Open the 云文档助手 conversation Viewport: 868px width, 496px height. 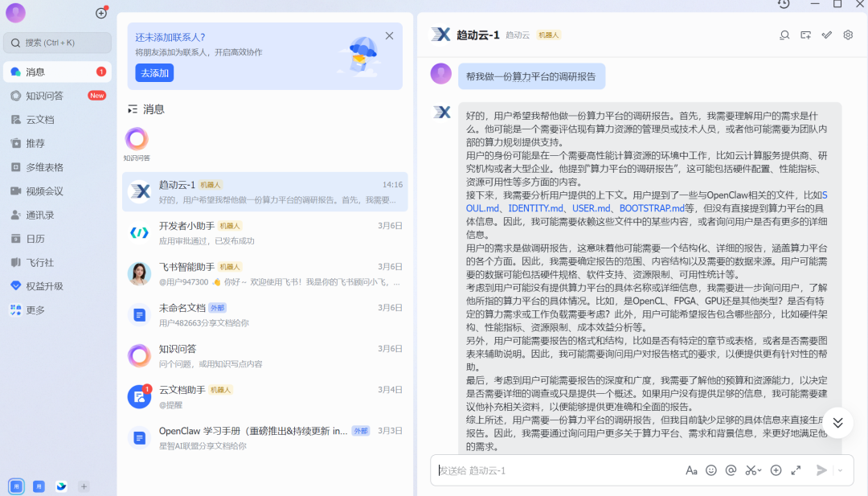click(265, 396)
